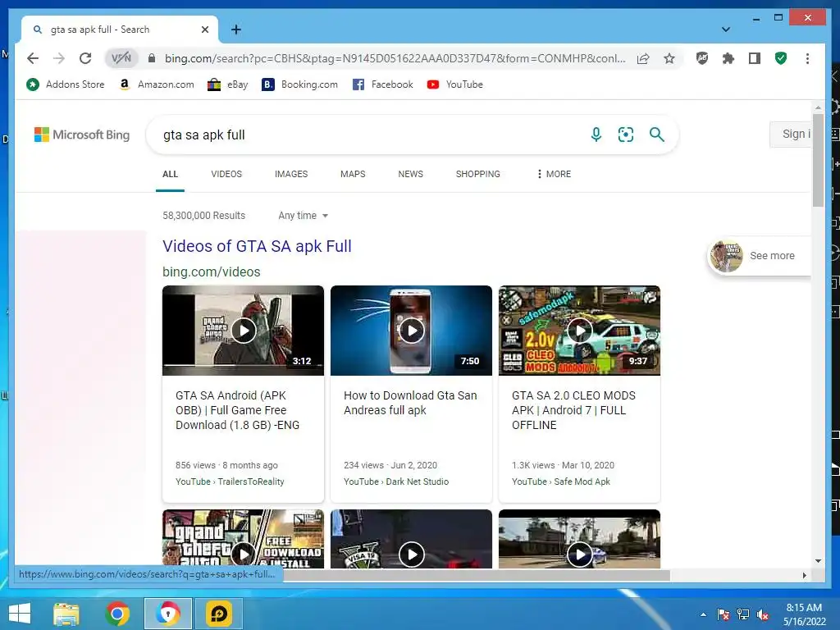Open the ad blocker shield extension
Viewport: 840px width, 630px height.
tap(702, 58)
